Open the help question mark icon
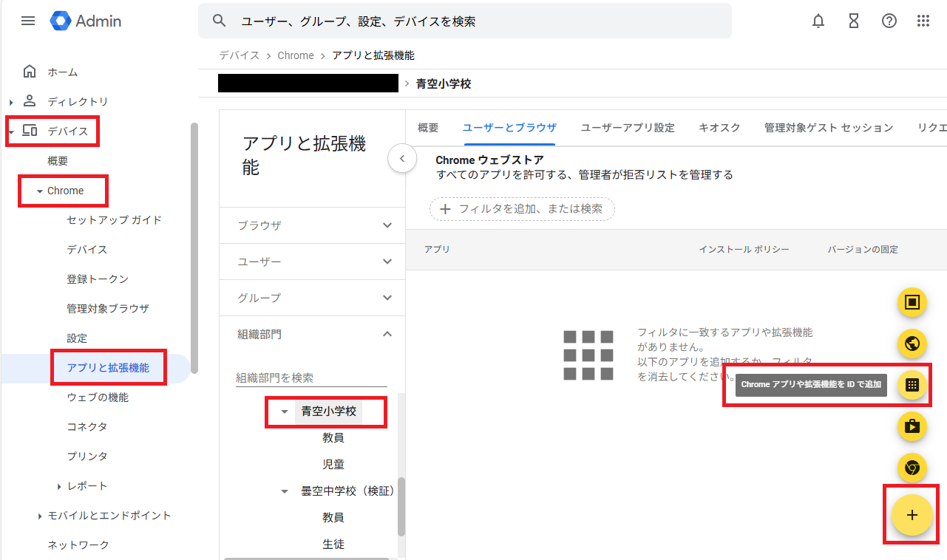The height and width of the screenshot is (560, 947). coord(889,21)
